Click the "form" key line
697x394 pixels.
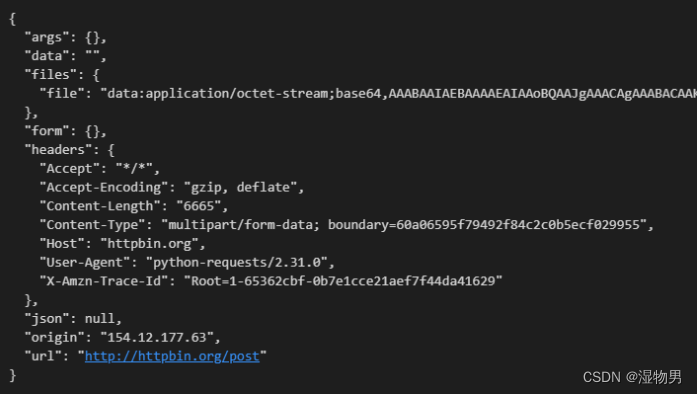(x=66, y=131)
